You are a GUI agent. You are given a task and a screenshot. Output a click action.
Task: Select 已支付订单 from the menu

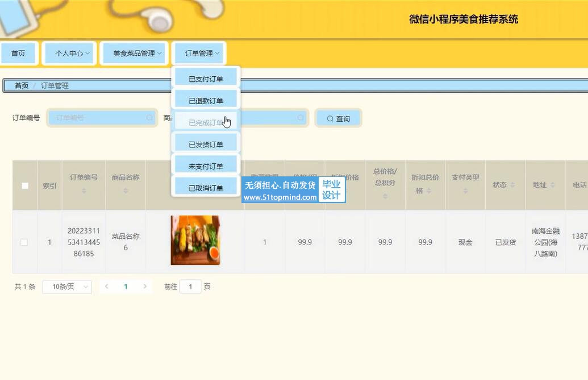206,79
